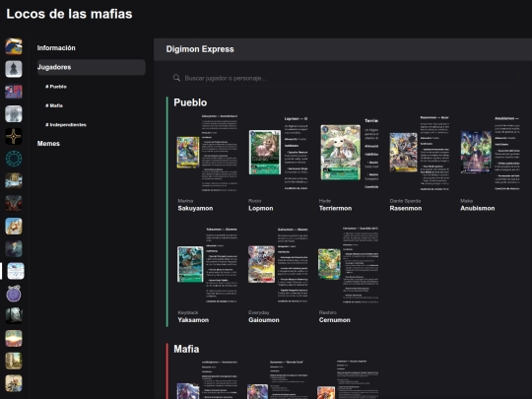Select the Jugadores menu item

pos(92,67)
